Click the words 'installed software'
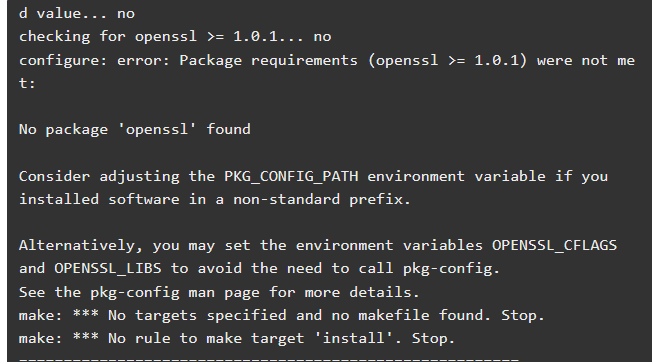This screenshot has height=362, width=652. 99,199
